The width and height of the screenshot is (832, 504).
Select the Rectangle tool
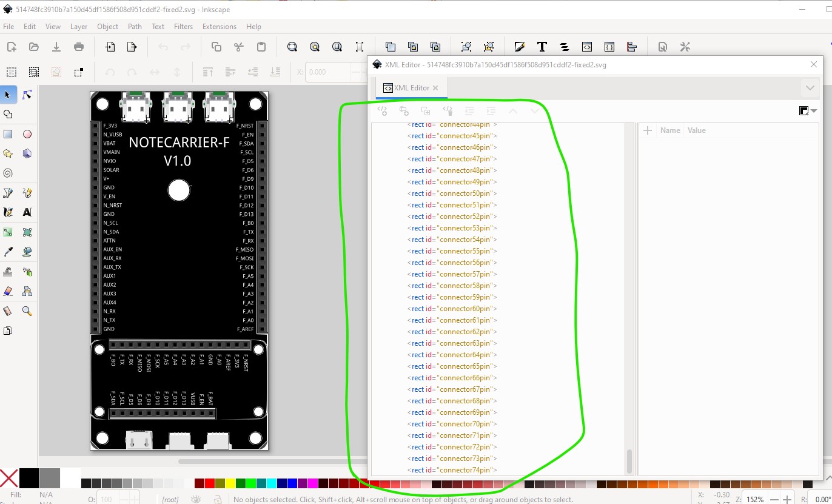(x=8, y=134)
